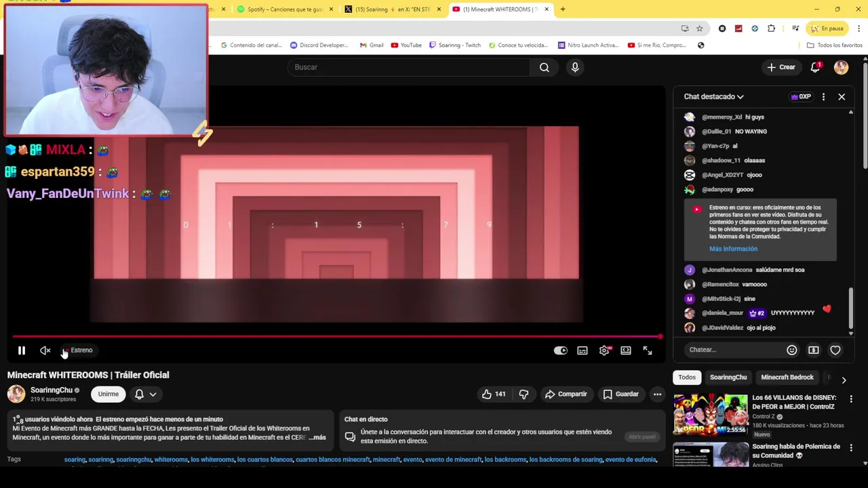Image resolution: width=868 pixels, height=488 pixels.
Task: Open the Chrome three-dot menu
Action: coord(859,28)
